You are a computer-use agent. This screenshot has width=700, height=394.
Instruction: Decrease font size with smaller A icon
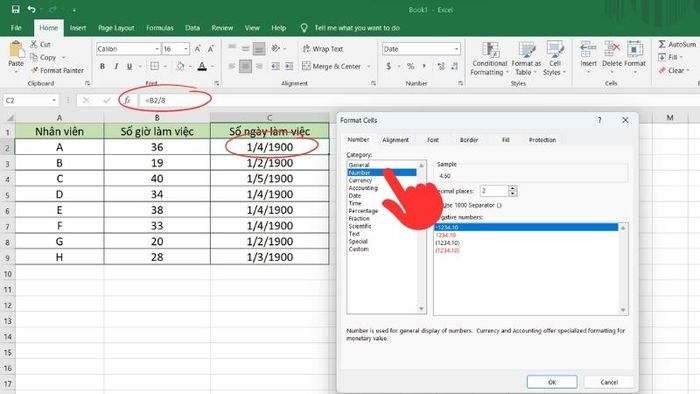pos(211,49)
